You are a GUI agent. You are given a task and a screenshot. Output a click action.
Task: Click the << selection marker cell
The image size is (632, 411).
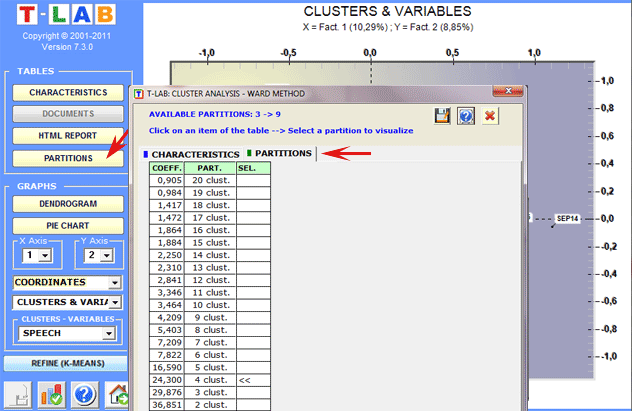click(253, 380)
